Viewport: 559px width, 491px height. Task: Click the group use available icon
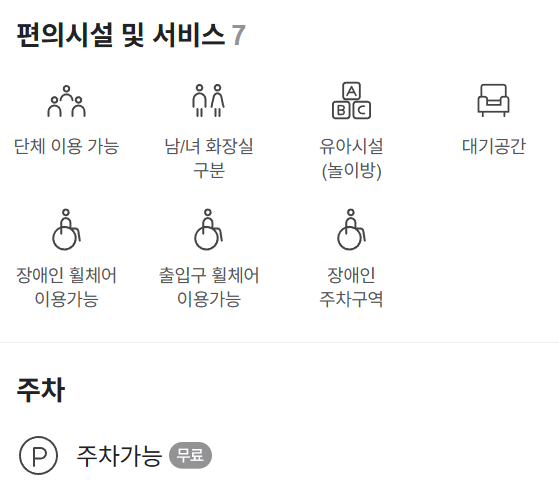coord(66,101)
